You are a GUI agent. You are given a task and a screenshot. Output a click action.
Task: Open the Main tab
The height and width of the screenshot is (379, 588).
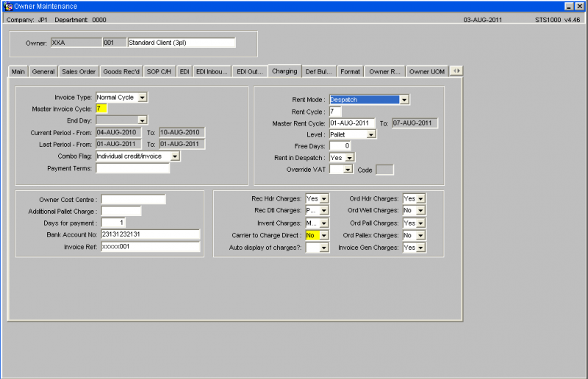click(18, 71)
